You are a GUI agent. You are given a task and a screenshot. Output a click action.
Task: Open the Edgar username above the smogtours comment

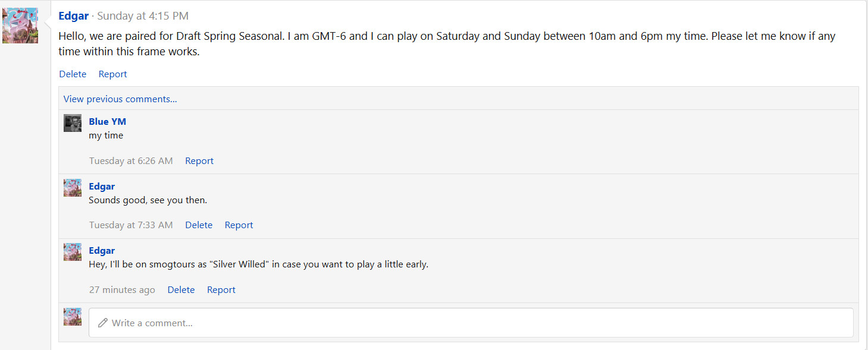coord(102,251)
